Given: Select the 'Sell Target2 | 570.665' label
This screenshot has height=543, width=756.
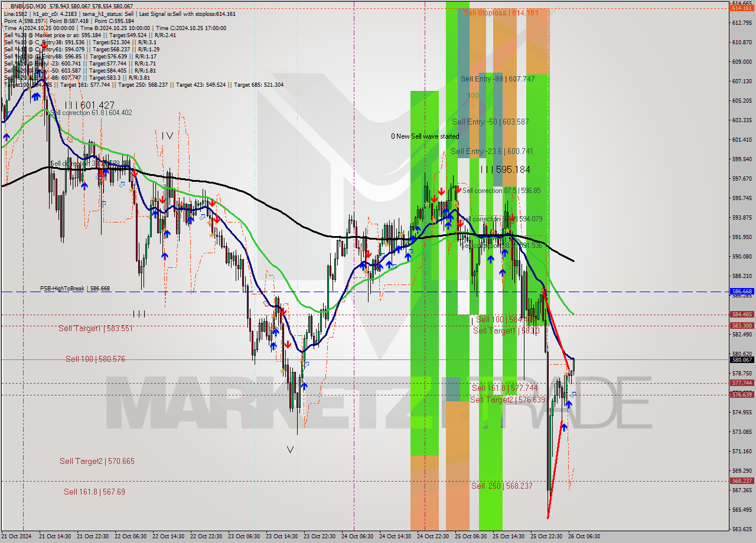Looking at the screenshot, I should (x=97, y=461).
